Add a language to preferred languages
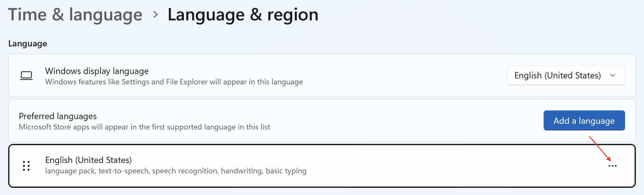Screen dimensions: 644x195 [x=584, y=120]
